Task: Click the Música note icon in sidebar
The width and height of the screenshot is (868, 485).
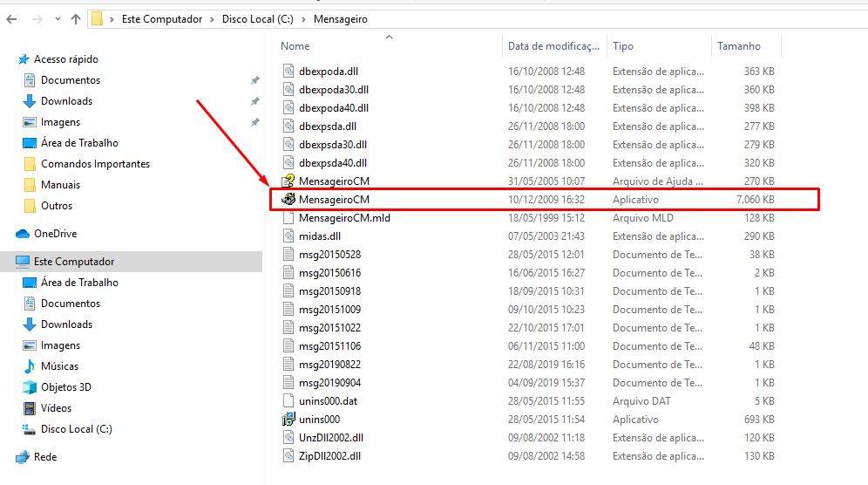Action: click(30, 366)
